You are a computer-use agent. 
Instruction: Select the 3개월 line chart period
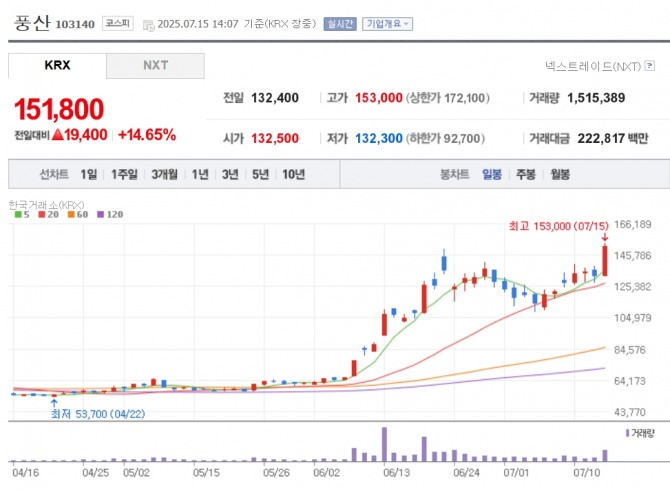point(165,174)
